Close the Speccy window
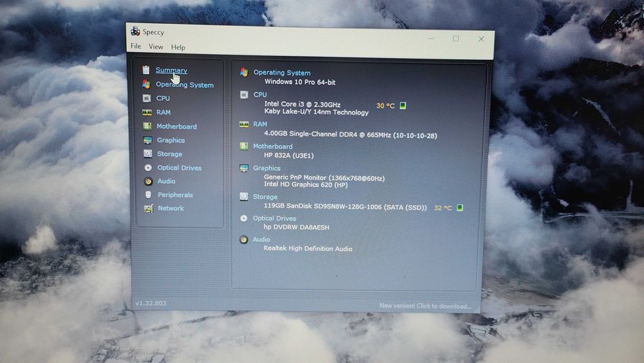 coord(481,39)
